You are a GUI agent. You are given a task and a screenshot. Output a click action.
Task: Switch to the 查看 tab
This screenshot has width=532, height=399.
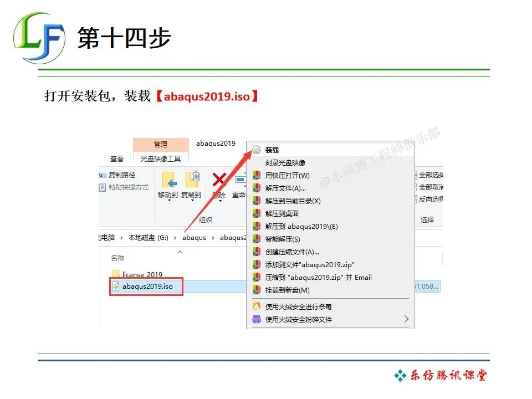point(117,159)
